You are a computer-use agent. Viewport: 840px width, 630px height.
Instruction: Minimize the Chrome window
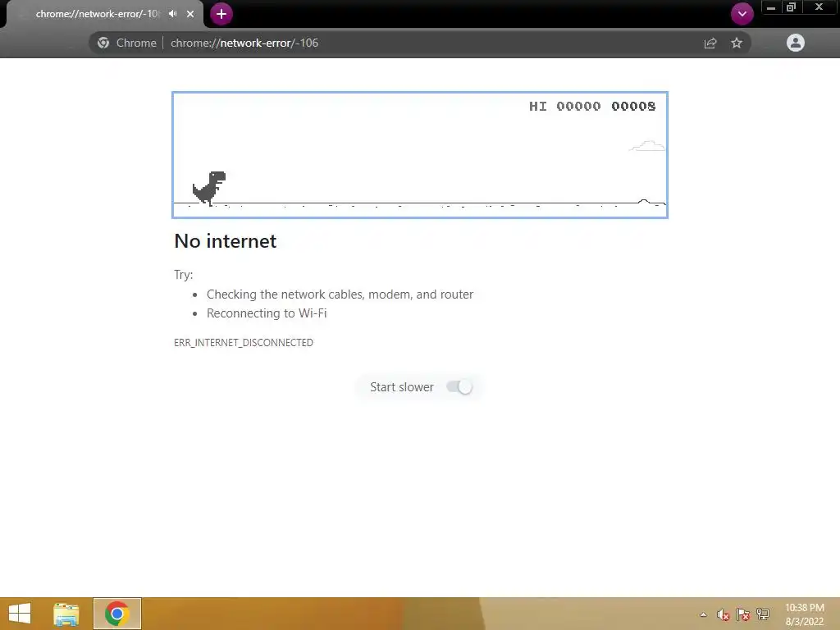pyautogui.click(x=771, y=7)
